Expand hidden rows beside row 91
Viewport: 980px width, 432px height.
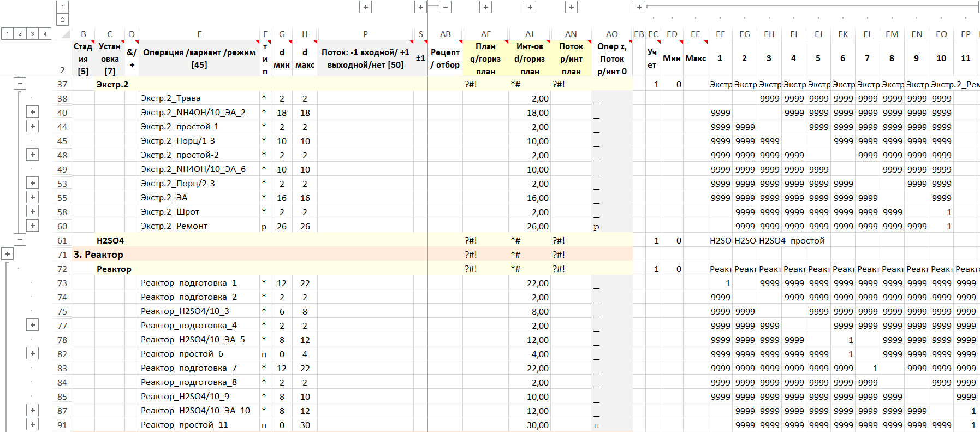tap(33, 425)
